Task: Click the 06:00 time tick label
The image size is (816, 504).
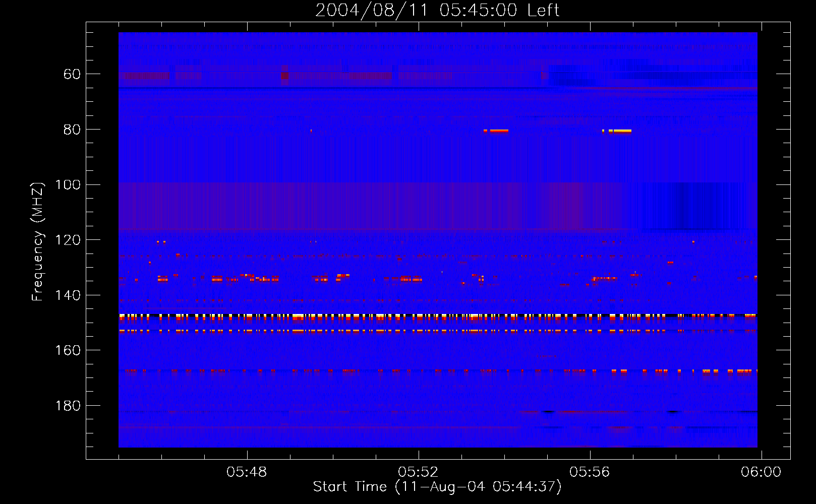Action: point(761,472)
